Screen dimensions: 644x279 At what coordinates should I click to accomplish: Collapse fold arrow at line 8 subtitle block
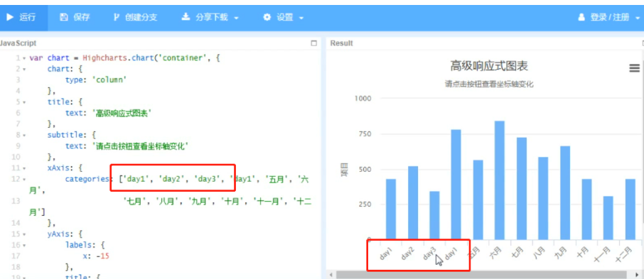tap(24, 135)
